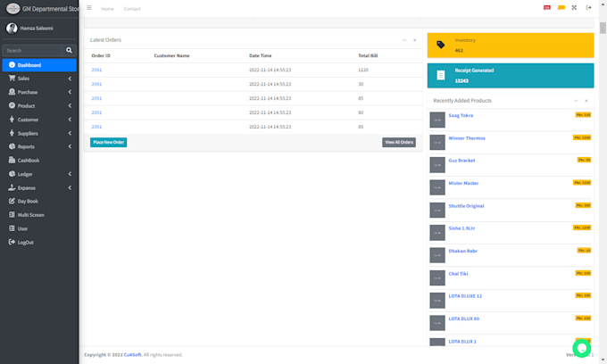Click the Sisha 1.9Ltr product link
Viewport: 607px width, 364px height.
(461, 228)
